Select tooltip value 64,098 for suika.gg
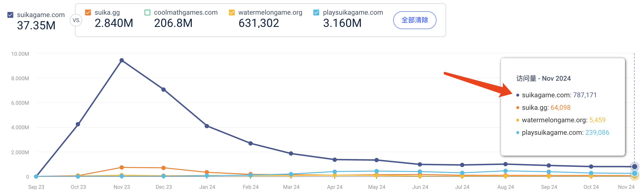Image resolution: width=644 pixels, height=196 pixels. click(561, 108)
